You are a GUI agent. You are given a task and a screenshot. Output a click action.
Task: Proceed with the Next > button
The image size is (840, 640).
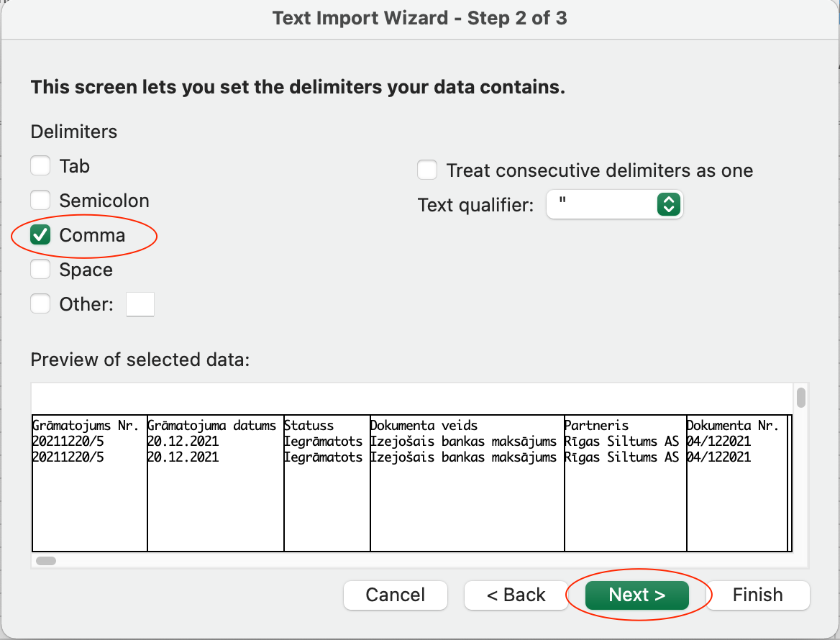(x=637, y=595)
